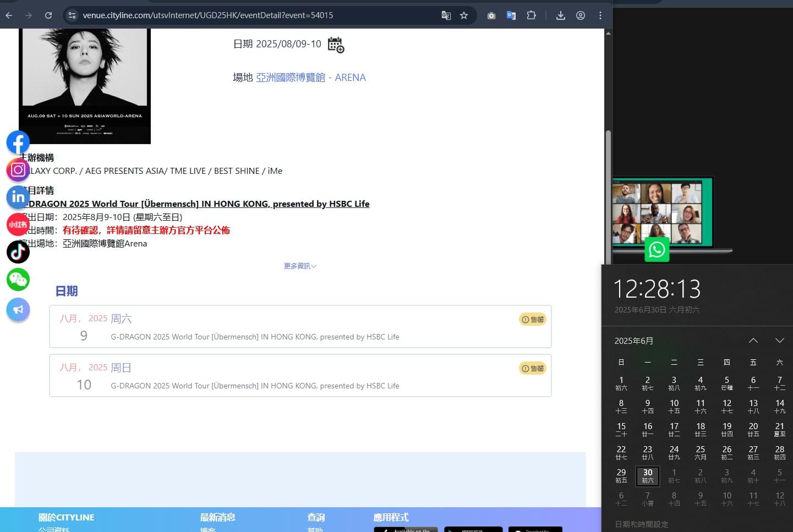Click the 2025年6月30日 六月初六 date text
Image resolution: width=793 pixels, height=532 pixels.
coord(657,310)
